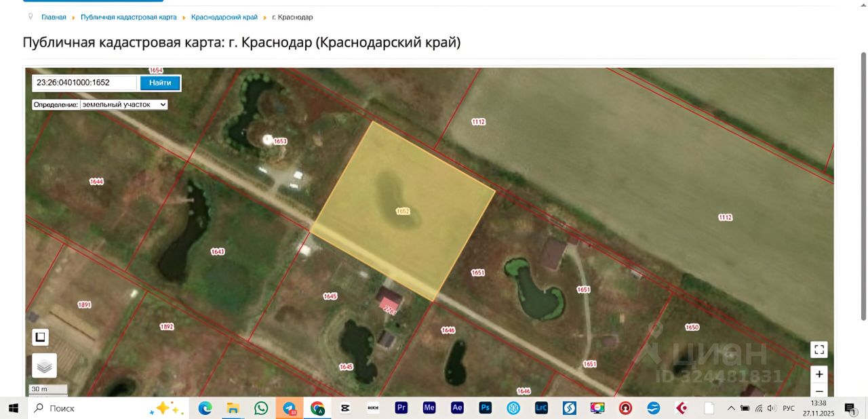The height and width of the screenshot is (419, 868).
Task: Open Microsoft Edge from taskbar
Action: click(205, 408)
